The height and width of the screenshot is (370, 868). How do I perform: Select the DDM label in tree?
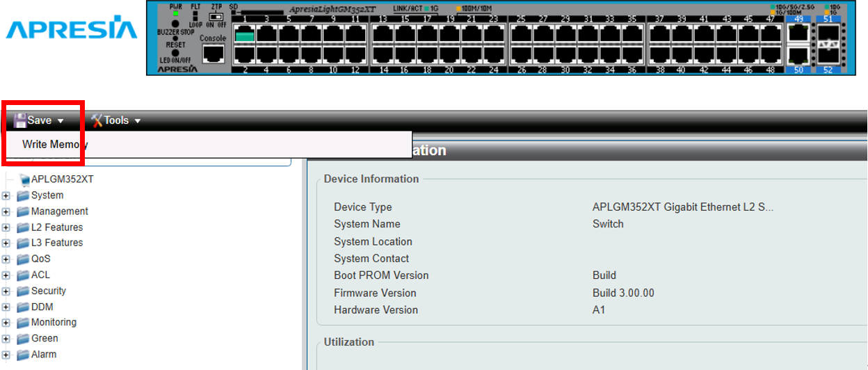click(42, 307)
